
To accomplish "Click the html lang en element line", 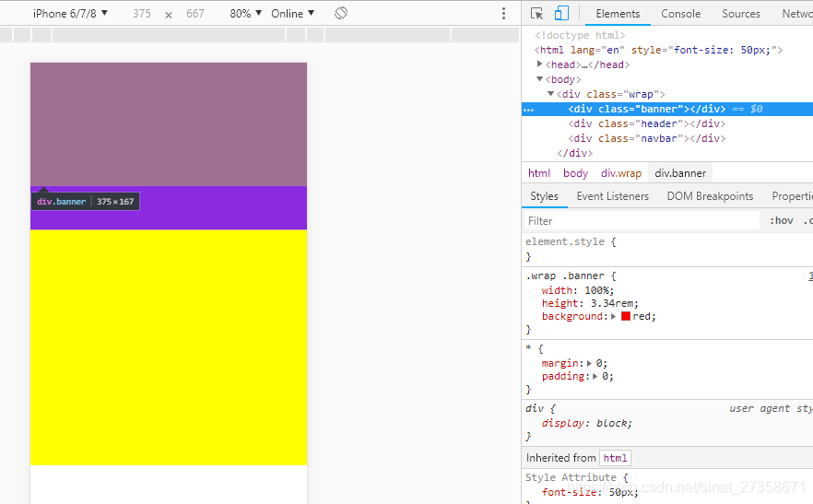I will pos(658,50).
